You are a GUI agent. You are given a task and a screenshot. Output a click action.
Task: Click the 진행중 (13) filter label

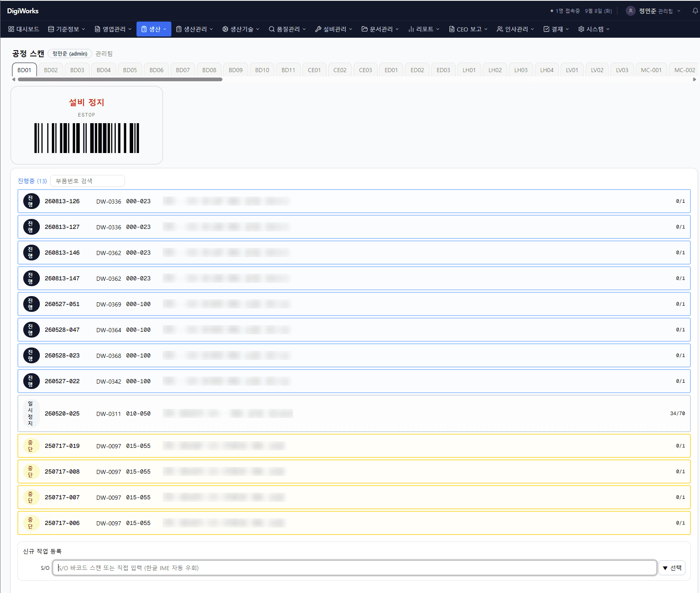[32, 181]
